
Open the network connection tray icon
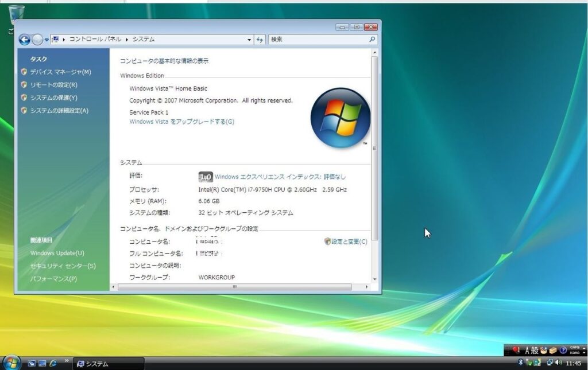550,363
